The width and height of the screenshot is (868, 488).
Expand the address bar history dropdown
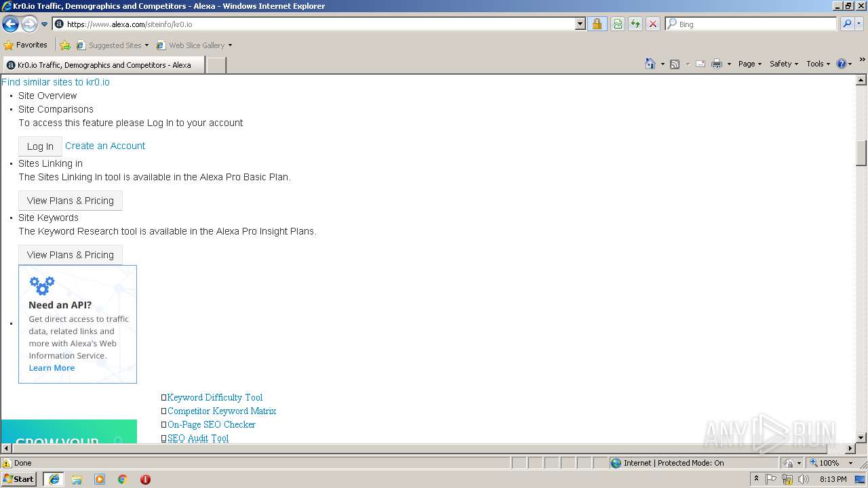tap(580, 24)
